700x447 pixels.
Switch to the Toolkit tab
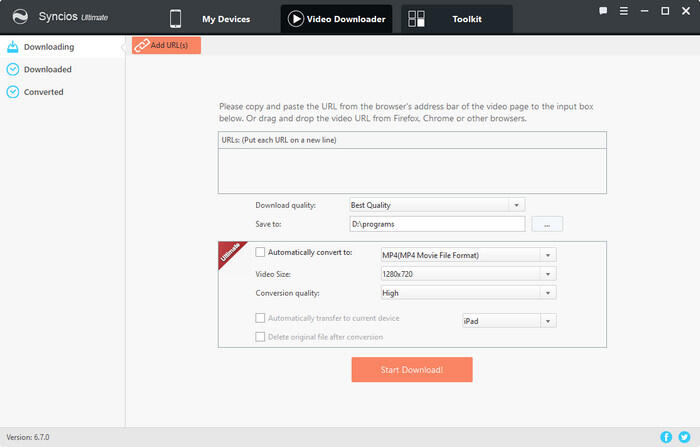pyautogui.click(x=457, y=19)
